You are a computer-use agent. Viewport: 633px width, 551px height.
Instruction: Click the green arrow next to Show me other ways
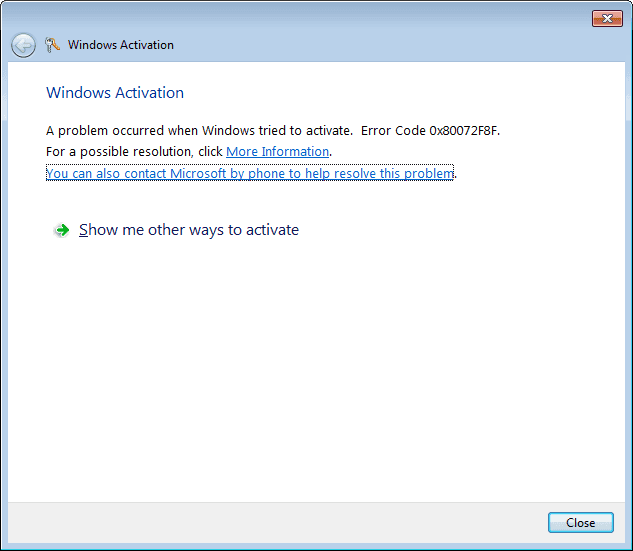tap(62, 230)
